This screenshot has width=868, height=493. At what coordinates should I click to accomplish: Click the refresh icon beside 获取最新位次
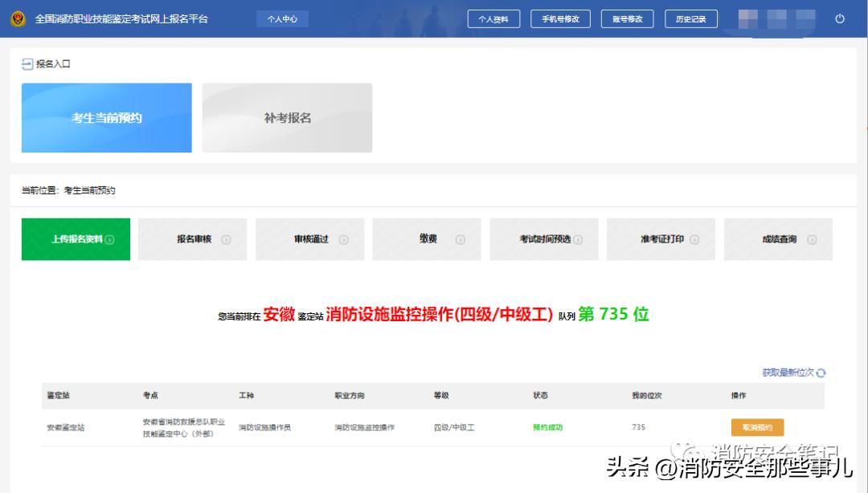click(821, 372)
